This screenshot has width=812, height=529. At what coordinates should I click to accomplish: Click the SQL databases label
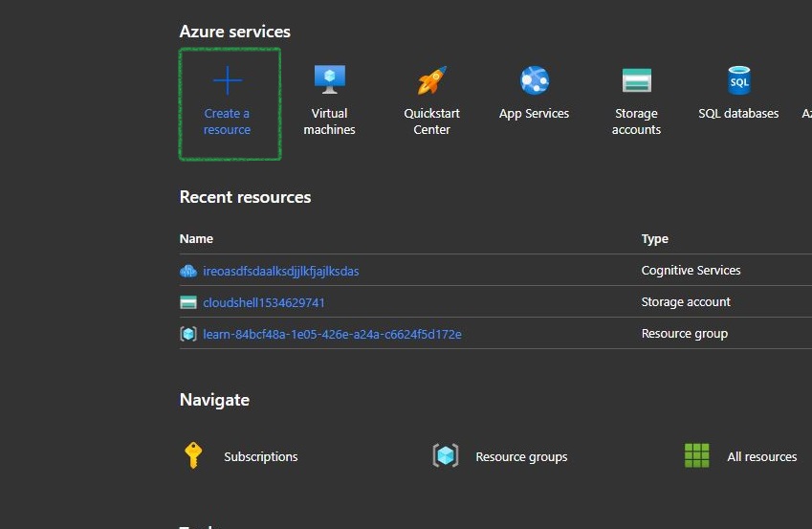click(738, 114)
